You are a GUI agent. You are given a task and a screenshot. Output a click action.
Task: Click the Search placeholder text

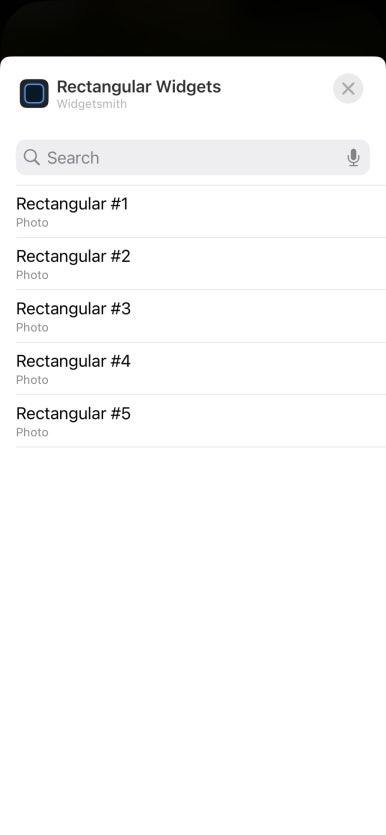(73, 158)
